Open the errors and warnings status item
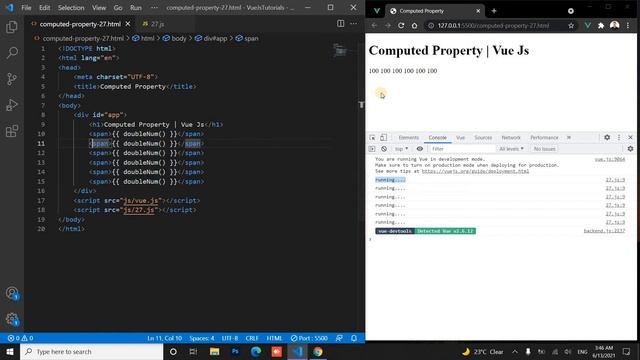 (x=20, y=338)
